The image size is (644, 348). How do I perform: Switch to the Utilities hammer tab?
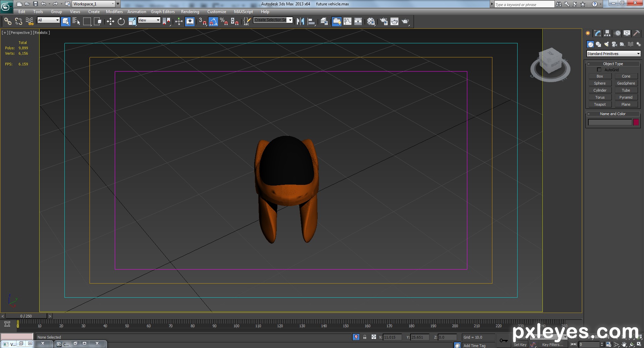pos(637,33)
